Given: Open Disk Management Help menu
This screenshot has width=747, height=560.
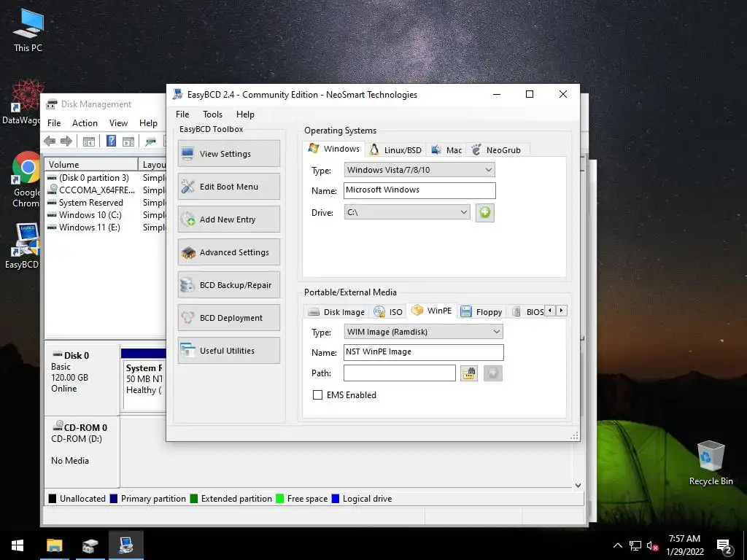Looking at the screenshot, I should [148, 122].
